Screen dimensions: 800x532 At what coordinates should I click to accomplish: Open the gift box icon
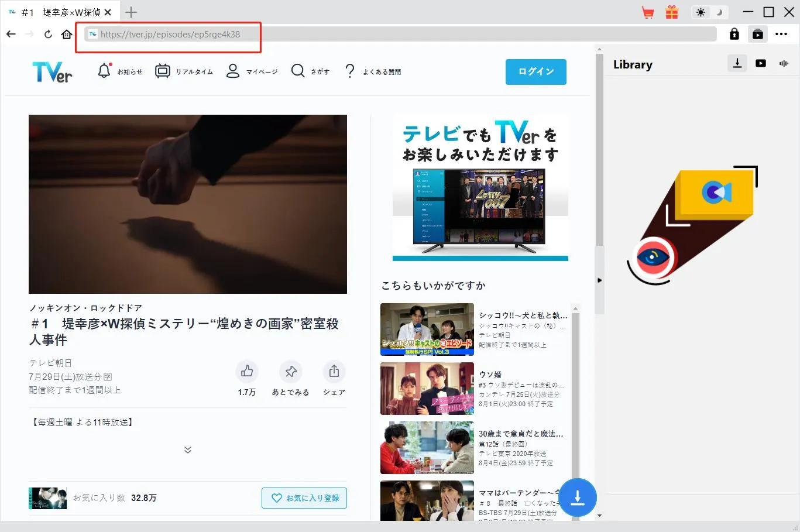click(x=671, y=12)
